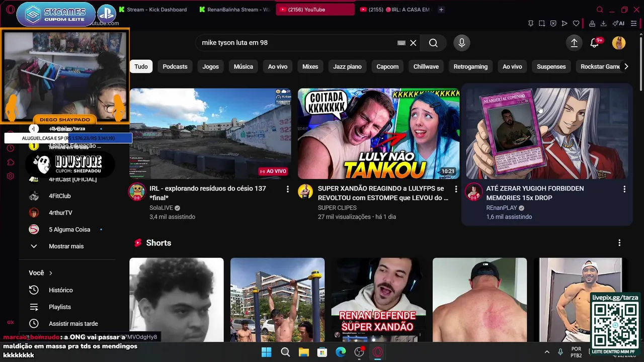Open LULY NÃO TANKOU video thumbnail

378,134
